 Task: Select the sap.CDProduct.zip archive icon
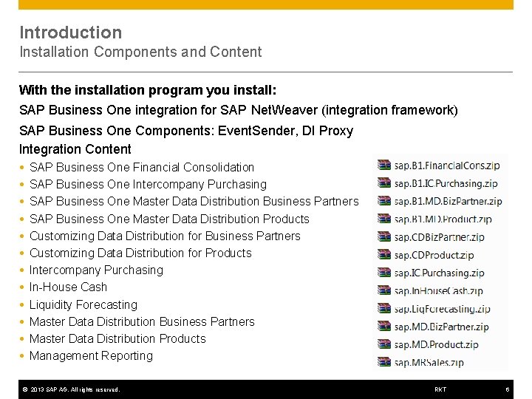click(384, 255)
